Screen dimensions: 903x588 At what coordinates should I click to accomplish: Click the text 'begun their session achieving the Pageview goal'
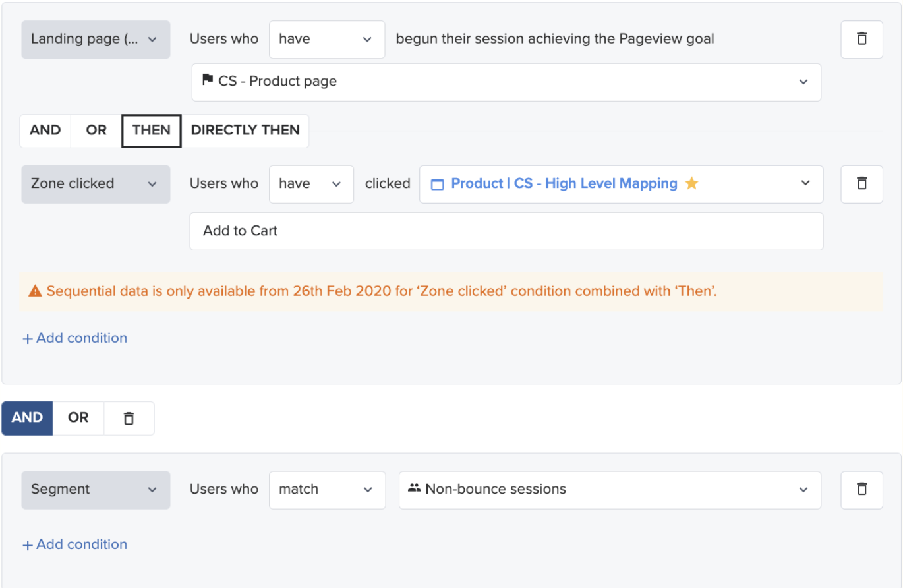coord(555,39)
